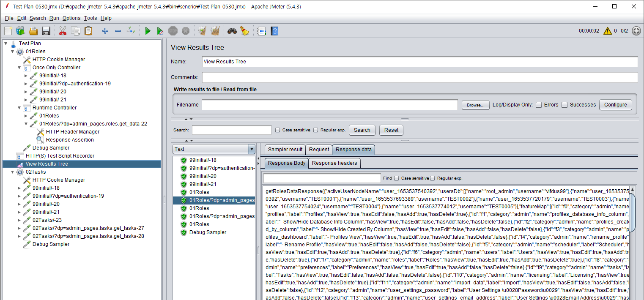Open the Help menu
Image resolution: width=644 pixels, height=300 pixels.
[x=106, y=18]
